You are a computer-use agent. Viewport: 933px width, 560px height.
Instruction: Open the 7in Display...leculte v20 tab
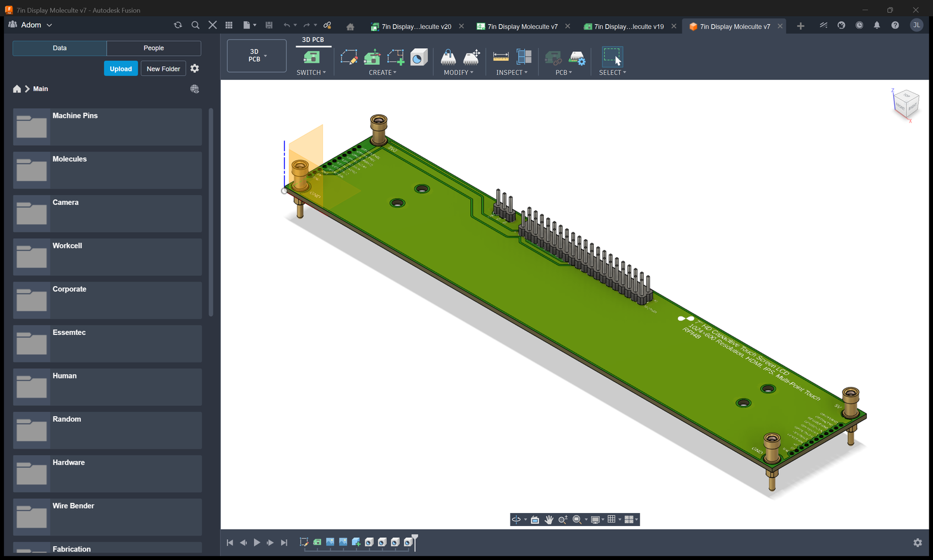416,26
